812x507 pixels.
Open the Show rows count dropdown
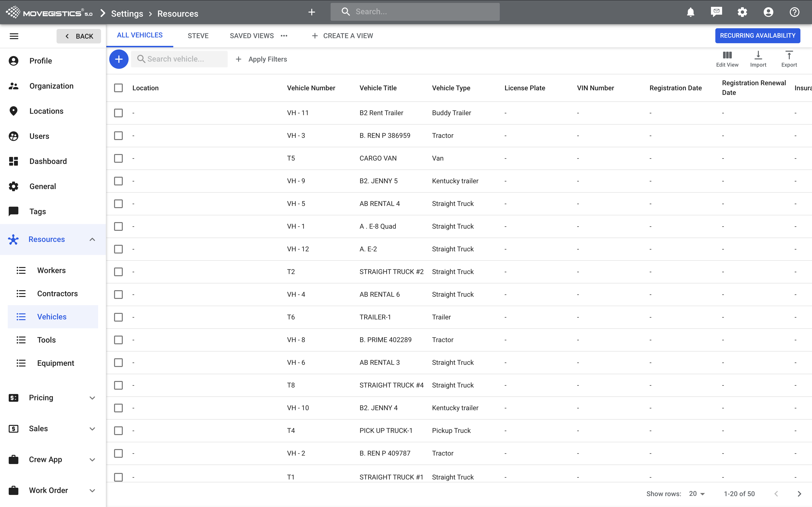click(697, 493)
